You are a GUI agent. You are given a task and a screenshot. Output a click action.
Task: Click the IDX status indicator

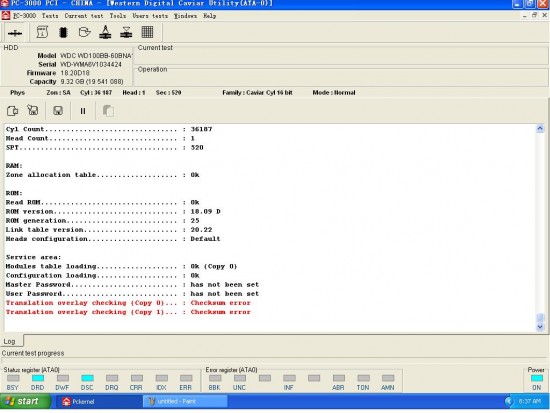(161, 378)
